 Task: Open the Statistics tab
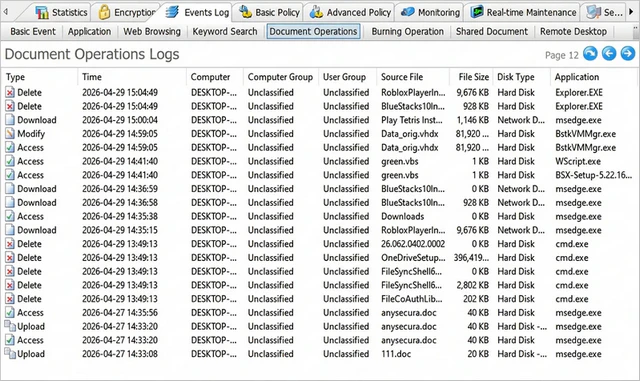(61, 12)
